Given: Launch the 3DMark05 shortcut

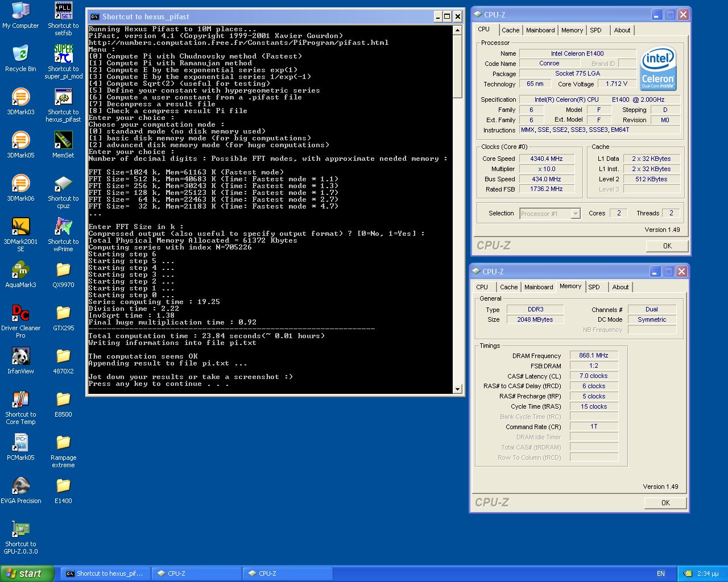Looking at the screenshot, I should click(20, 145).
